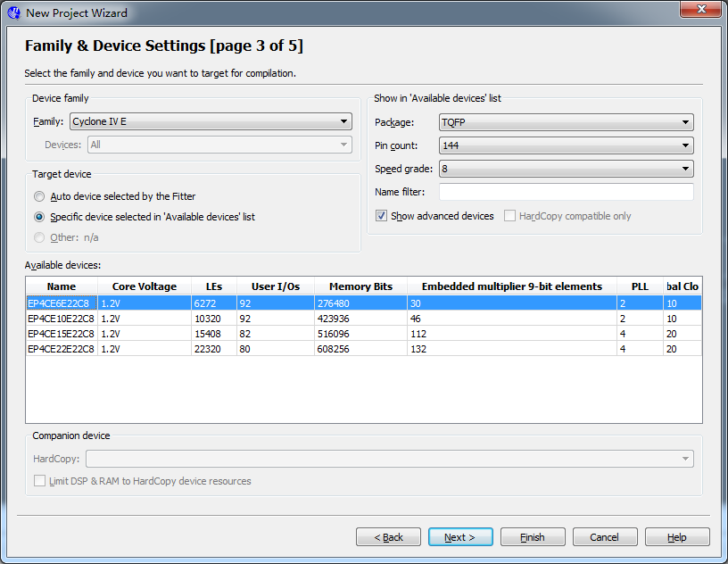Click multiplier value 46
This screenshot has width=728, height=564.
coord(416,319)
